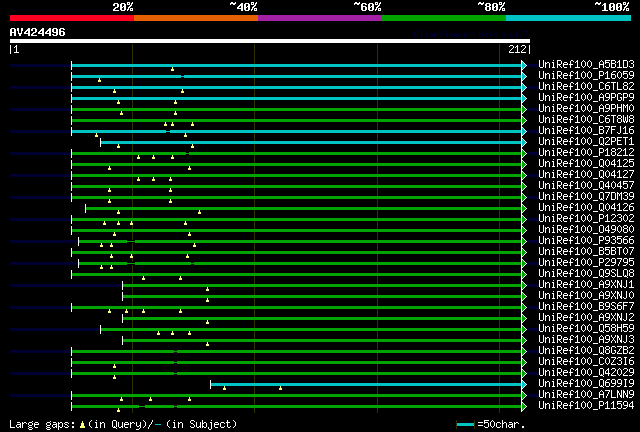Screen dimensions: 640x432
Task: Click the white AV424496 query sequence bar
Action: (270, 41)
